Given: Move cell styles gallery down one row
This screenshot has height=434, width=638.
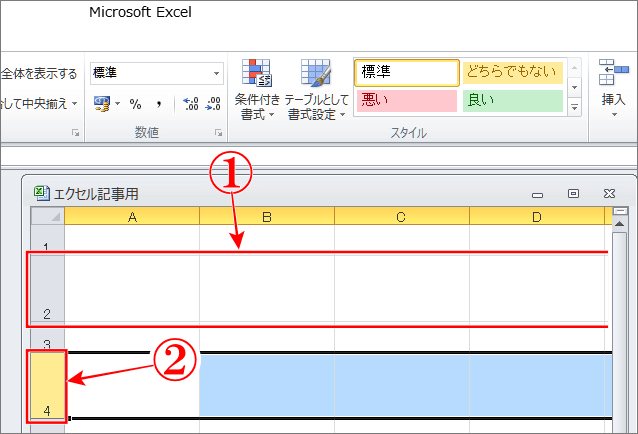Looking at the screenshot, I should (x=574, y=87).
